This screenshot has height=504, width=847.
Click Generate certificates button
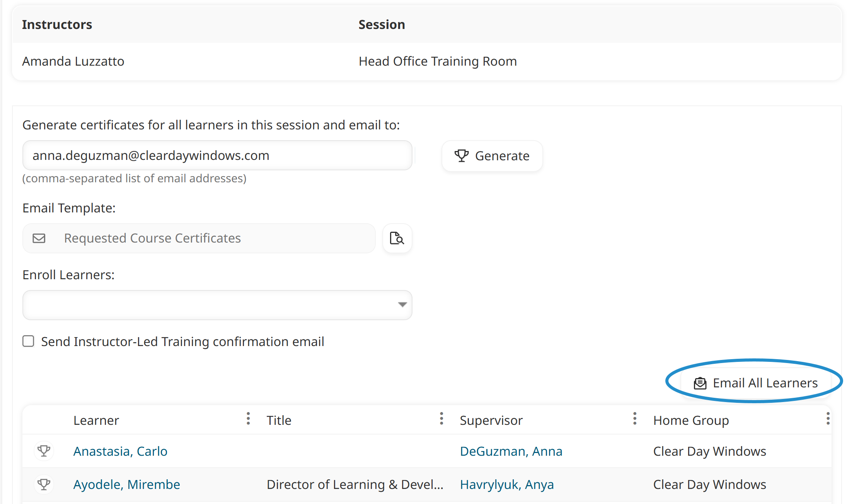pos(492,156)
